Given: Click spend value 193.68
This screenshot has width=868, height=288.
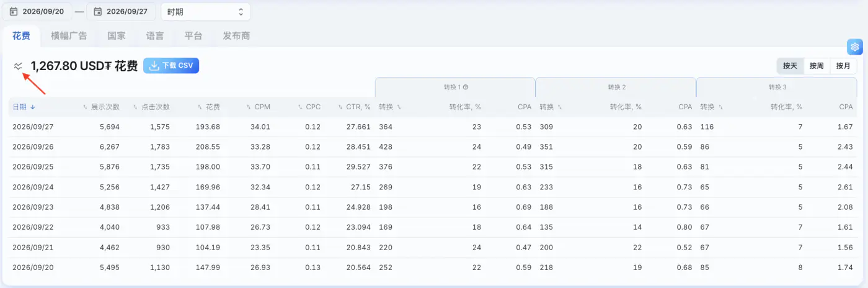Looking at the screenshot, I should coord(209,127).
